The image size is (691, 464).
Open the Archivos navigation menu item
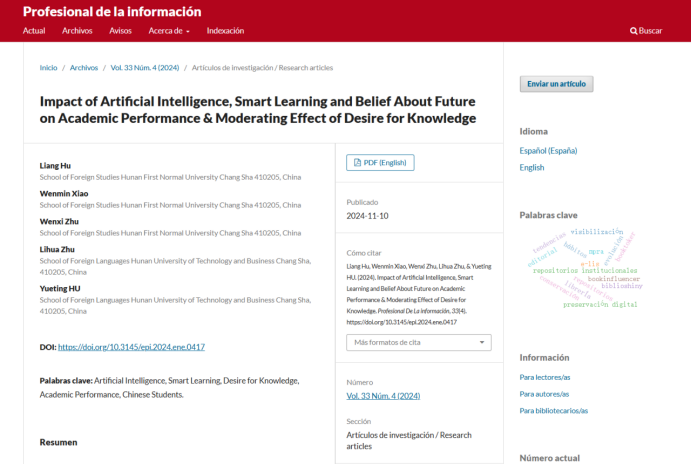point(77,31)
